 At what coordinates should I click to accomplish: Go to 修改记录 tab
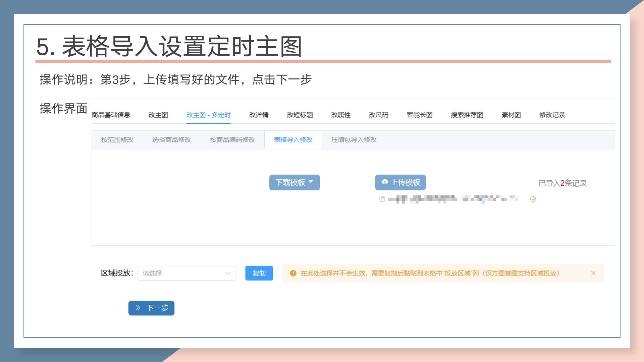[552, 115]
